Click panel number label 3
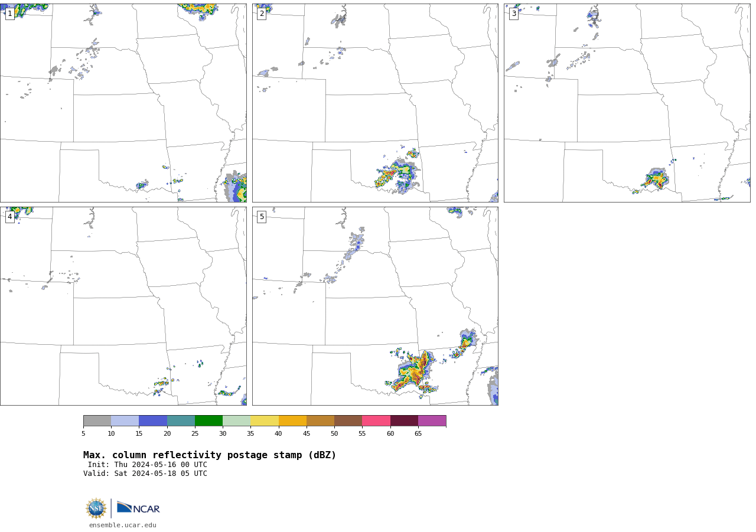This screenshot has width=756, height=532. (x=514, y=14)
